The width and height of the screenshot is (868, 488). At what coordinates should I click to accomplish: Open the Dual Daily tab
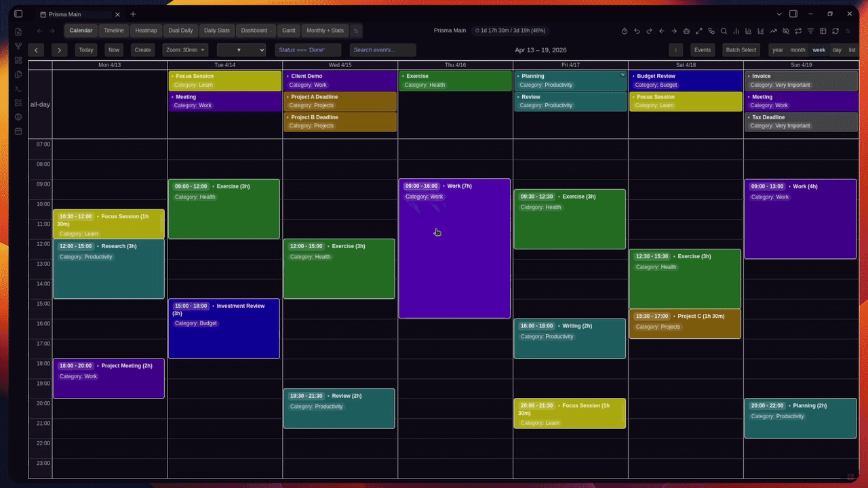(x=180, y=30)
